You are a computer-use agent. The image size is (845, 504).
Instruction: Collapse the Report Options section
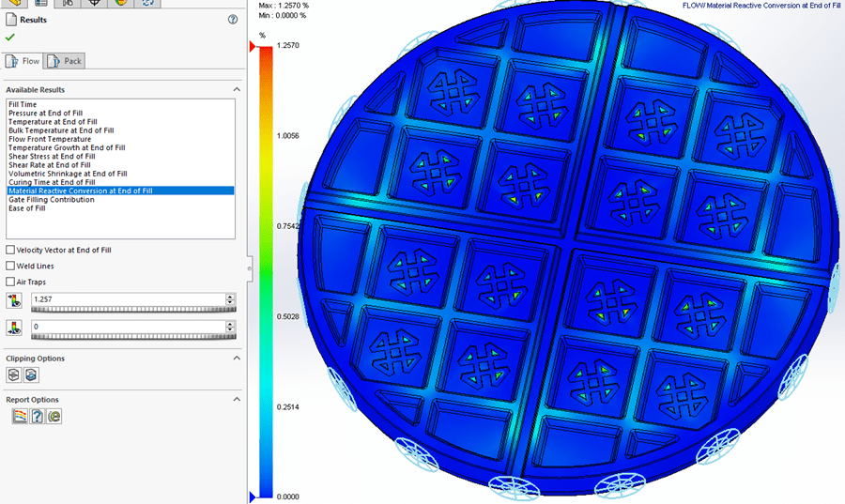pos(237,399)
